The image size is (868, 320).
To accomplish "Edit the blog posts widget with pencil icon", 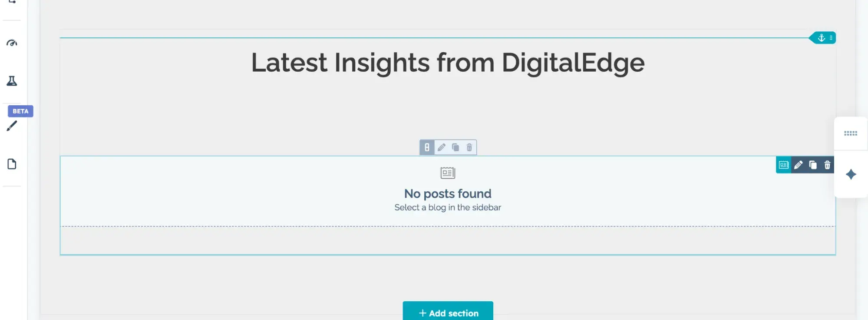I will 799,165.
